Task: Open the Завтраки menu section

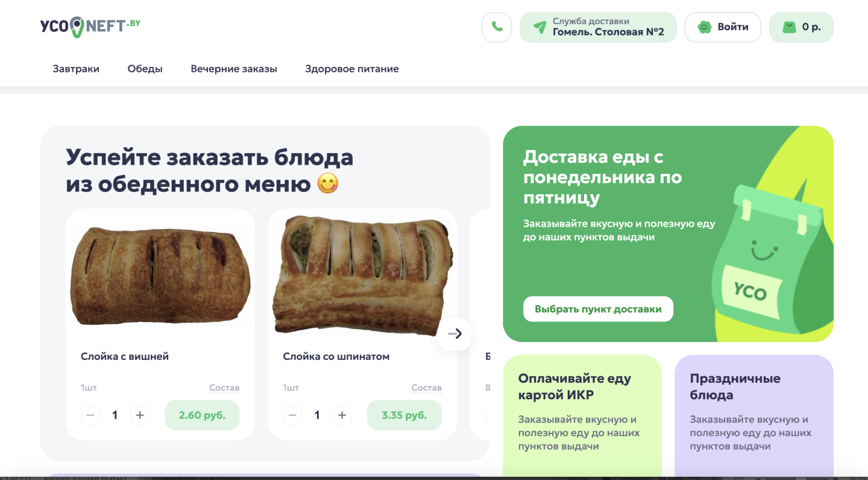Action: pyautogui.click(x=76, y=69)
